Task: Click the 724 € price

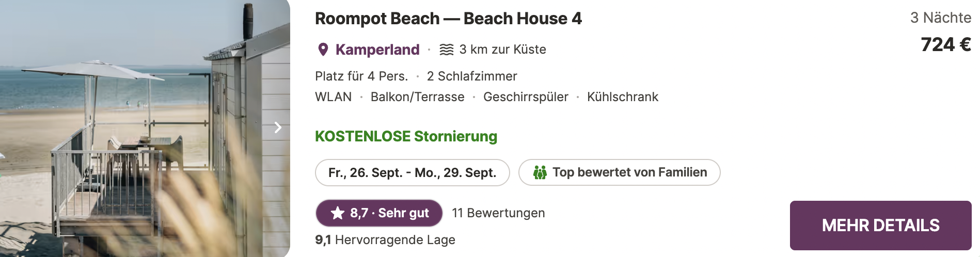Action: [x=946, y=45]
